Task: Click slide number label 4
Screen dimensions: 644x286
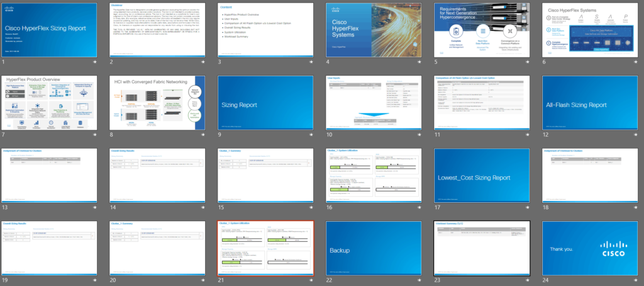Action: (x=328, y=62)
